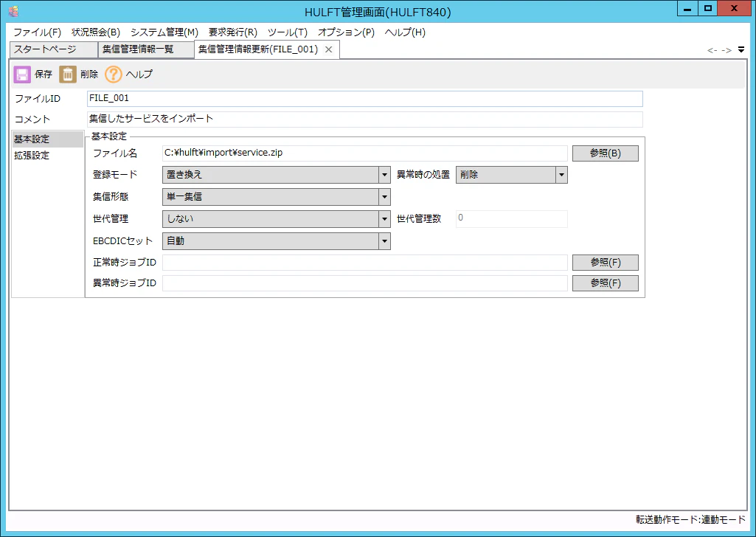Click the 基本設定 group box title
This screenshot has width=756, height=537.
[109, 136]
